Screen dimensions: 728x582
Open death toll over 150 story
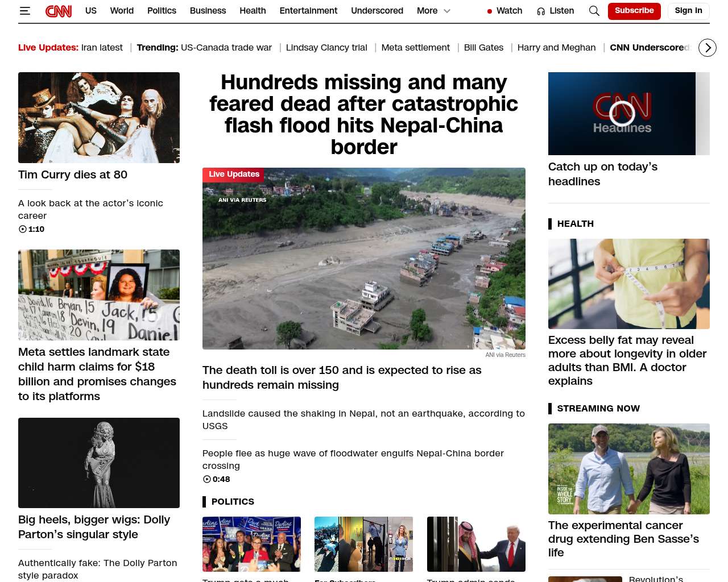(x=342, y=377)
